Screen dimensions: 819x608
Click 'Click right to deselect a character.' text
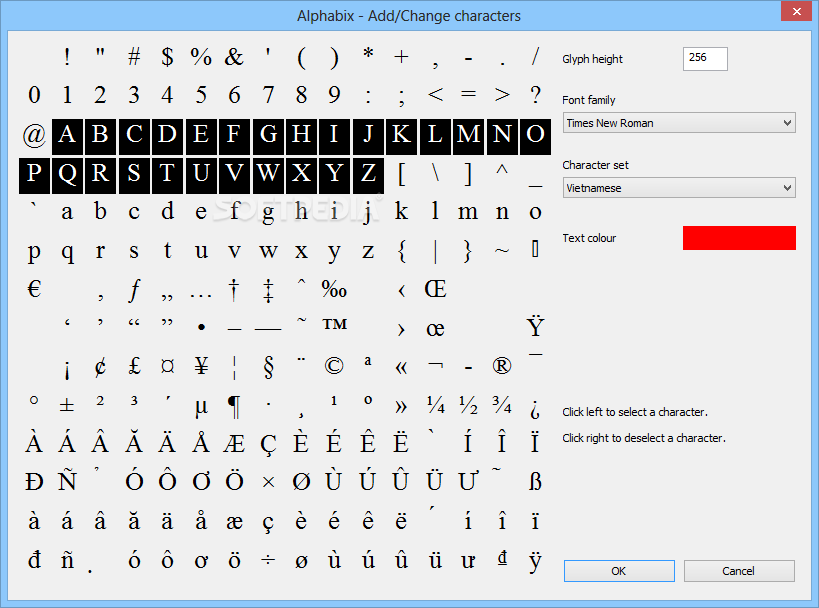(644, 438)
